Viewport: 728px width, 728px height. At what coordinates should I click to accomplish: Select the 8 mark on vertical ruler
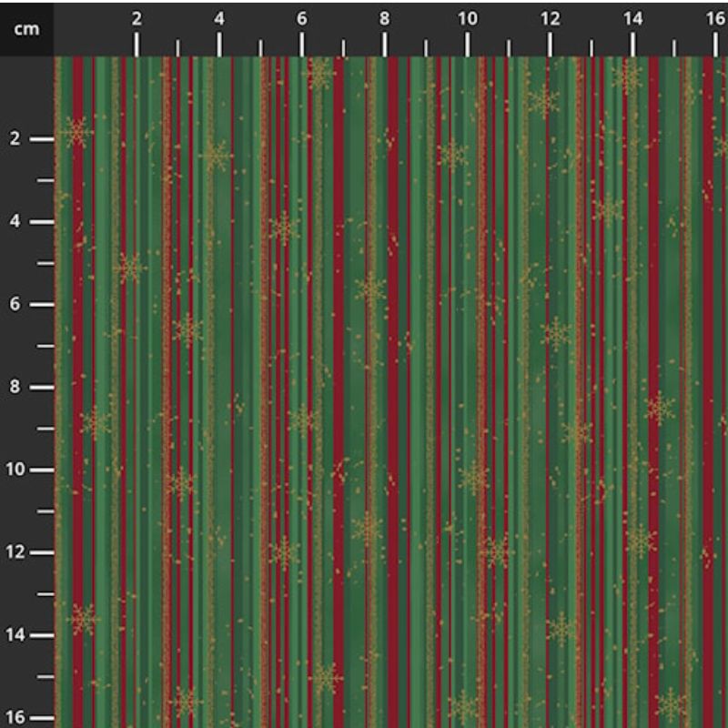pos(15,386)
